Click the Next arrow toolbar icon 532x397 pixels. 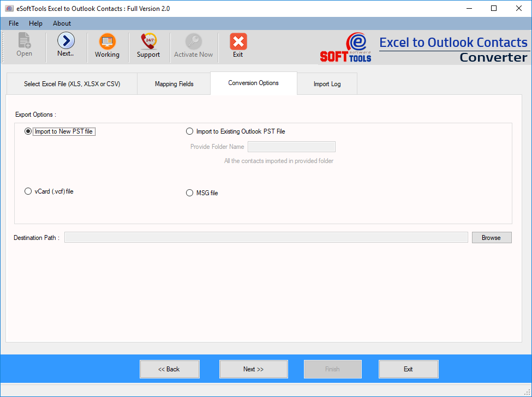coord(66,41)
